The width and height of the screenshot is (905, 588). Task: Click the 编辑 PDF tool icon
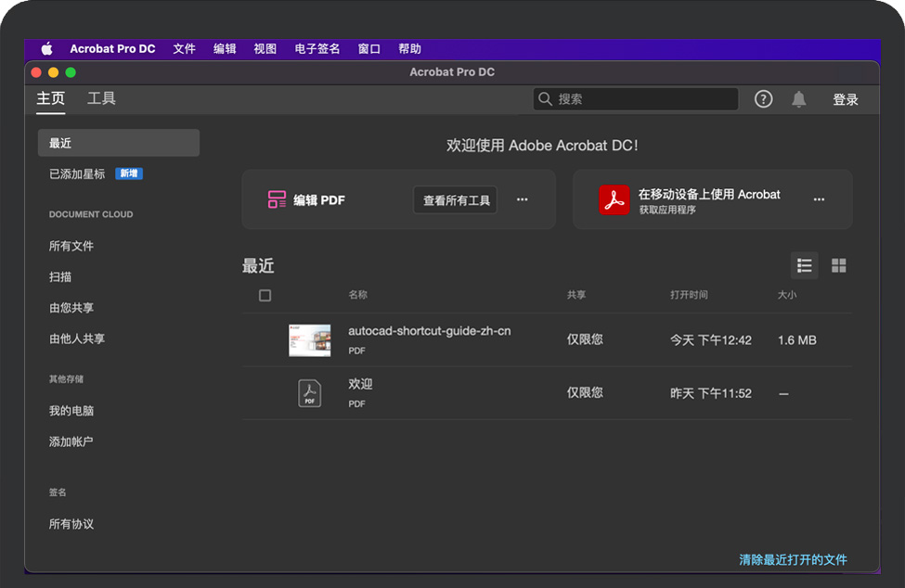(277, 199)
